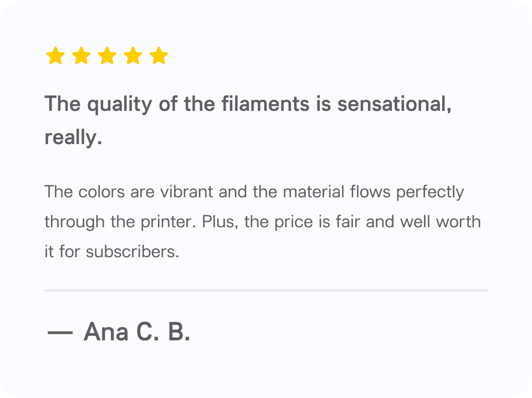Click the word 'Plus,' in the review paragraph
This screenshot has height=398, width=532.
coord(220,222)
